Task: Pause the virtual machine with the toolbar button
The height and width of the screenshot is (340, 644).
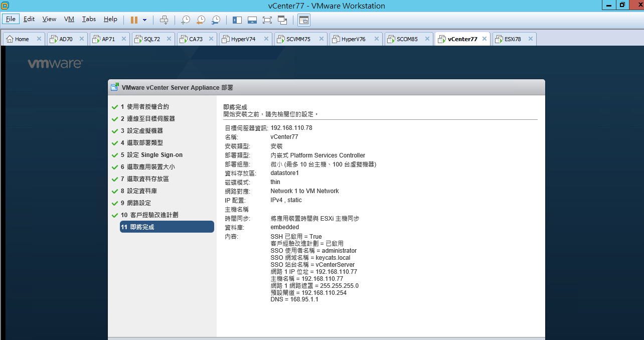Action: point(134,20)
